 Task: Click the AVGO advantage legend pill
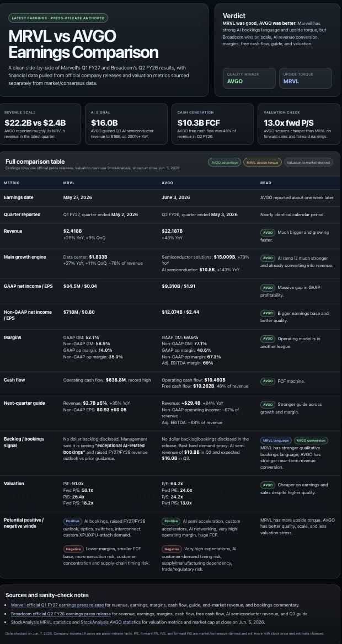click(223, 163)
